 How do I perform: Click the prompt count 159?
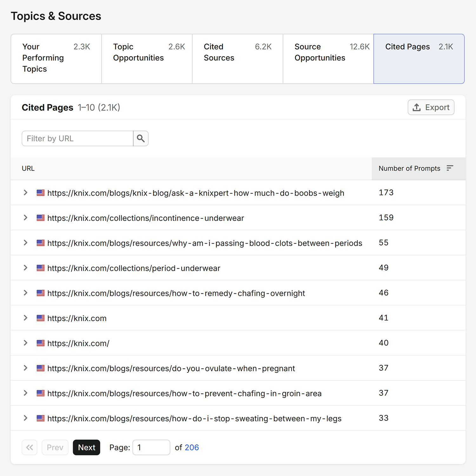click(x=386, y=218)
